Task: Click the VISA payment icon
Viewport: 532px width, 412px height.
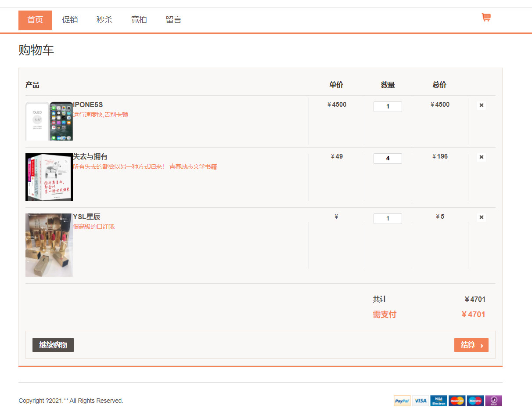Action: [x=421, y=401]
